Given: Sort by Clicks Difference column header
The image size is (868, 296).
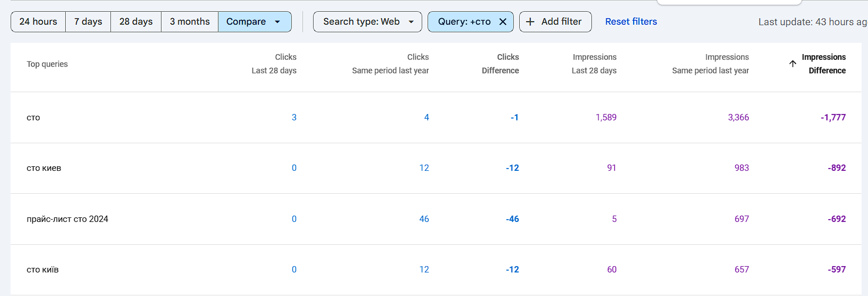Looking at the screenshot, I should pos(500,64).
